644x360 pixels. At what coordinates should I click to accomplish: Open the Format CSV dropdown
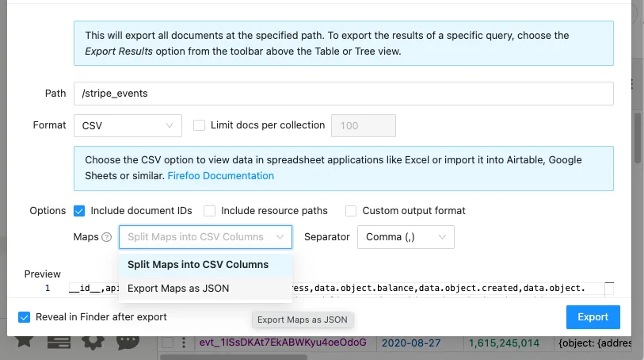tap(128, 126)
